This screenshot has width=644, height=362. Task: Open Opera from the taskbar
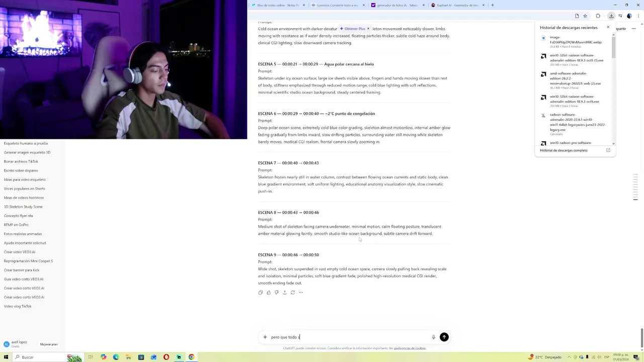166,357
